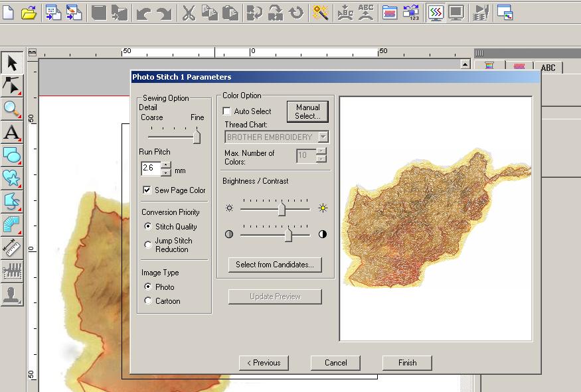
Task: Select the Text tool
Action: pyautogui.click(x=11, y=132)
